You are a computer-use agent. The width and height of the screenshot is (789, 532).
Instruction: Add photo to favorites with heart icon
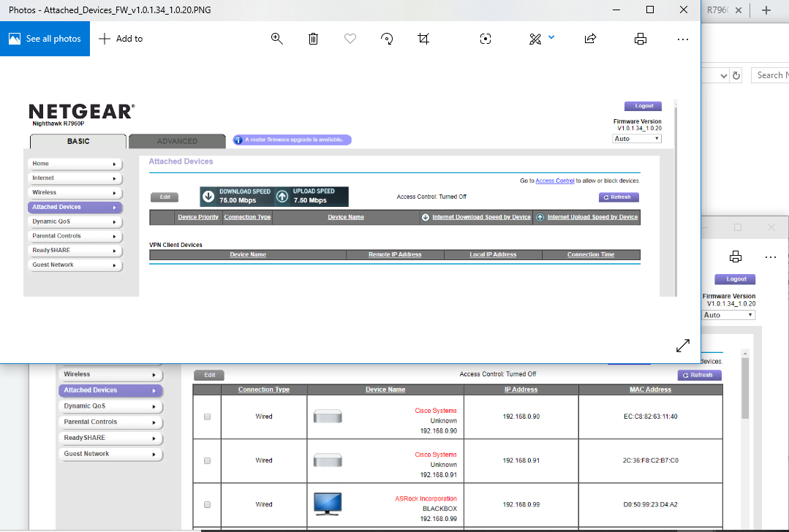(350, 39)
